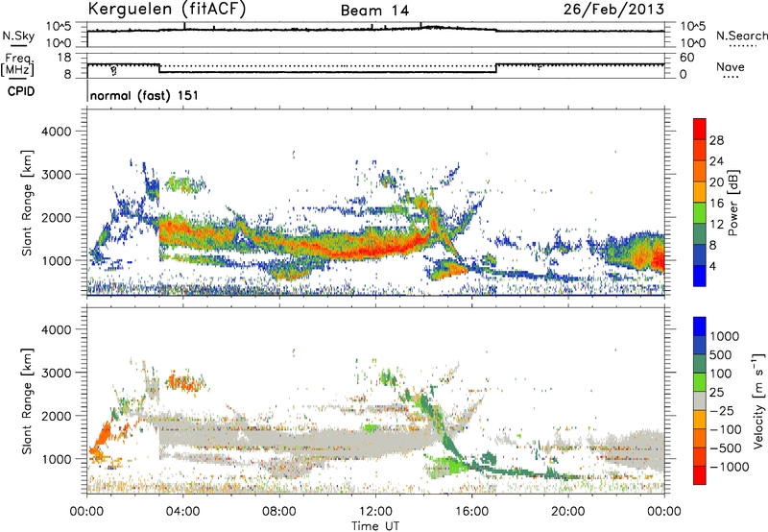768x532 pixels.
Task: Click the Freq. [MHz] axis label
Action: [17, 65]
